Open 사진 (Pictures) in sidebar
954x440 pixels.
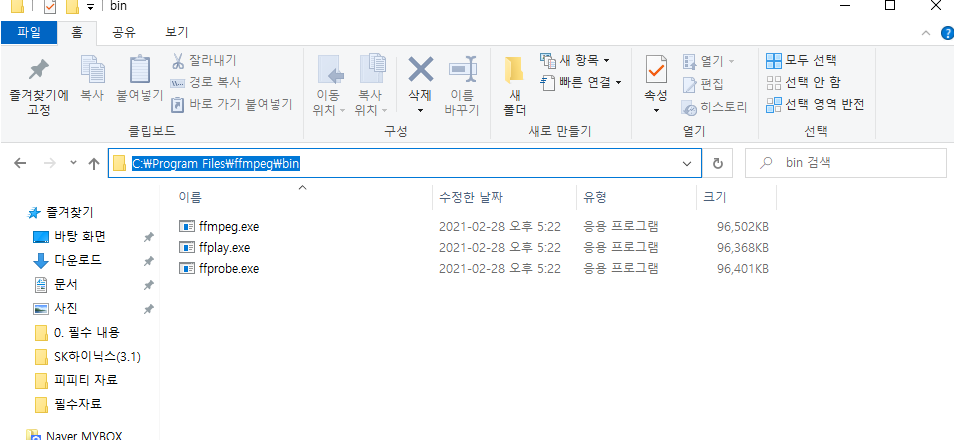[66, 309]
